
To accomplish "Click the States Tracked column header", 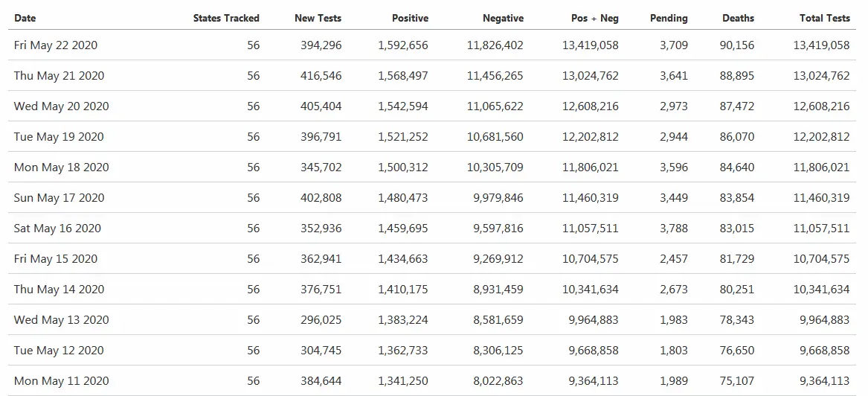I will point(226,18).
